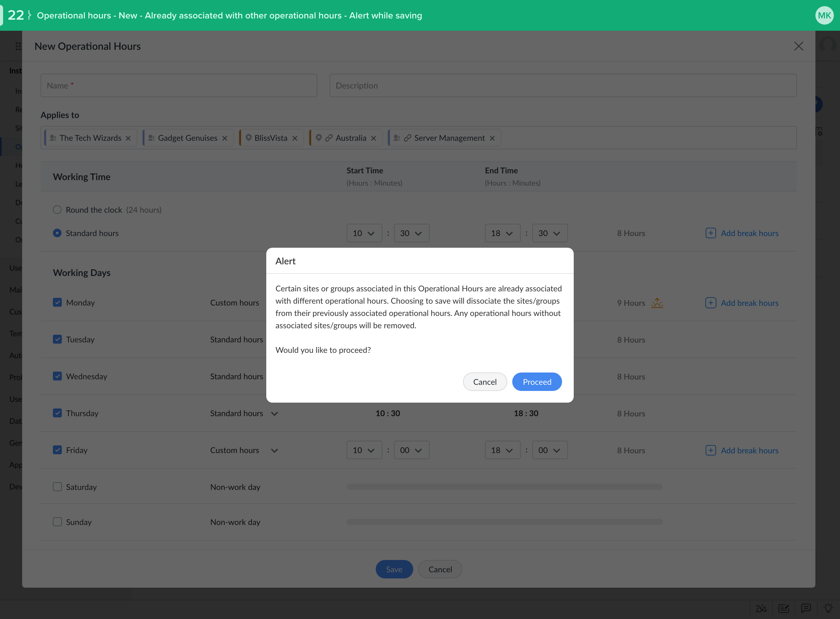Image resolution: width=840 pixels, height=619 pixels.
Task: Click the Saturday non-work day bar
Action: 505,487
